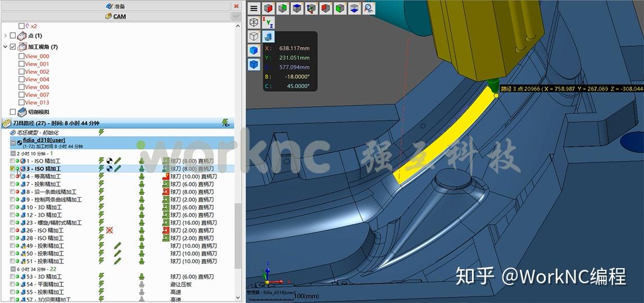This screenshot has width=644, height=303.
Task: Check the 切削模拟 checkbox
Action: (x=13, y=112)
